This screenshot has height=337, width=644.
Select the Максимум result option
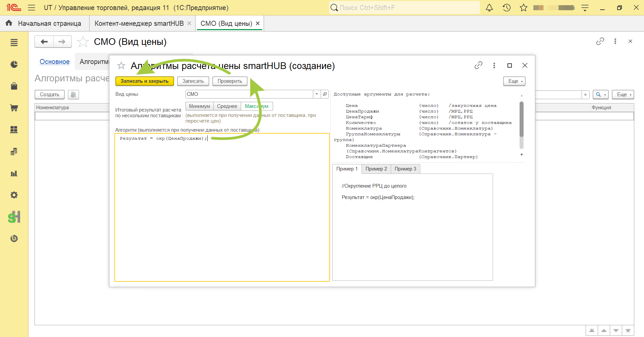click(257, 106)
